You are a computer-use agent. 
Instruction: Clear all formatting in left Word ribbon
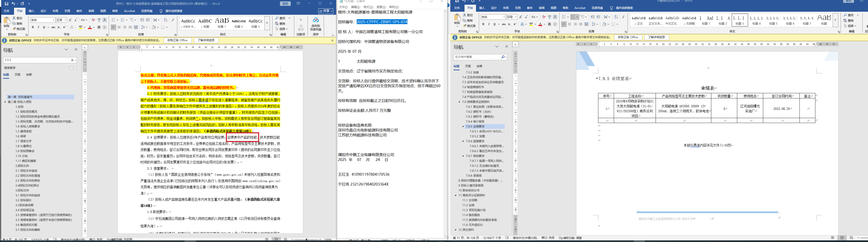click(x=93, y=20)
